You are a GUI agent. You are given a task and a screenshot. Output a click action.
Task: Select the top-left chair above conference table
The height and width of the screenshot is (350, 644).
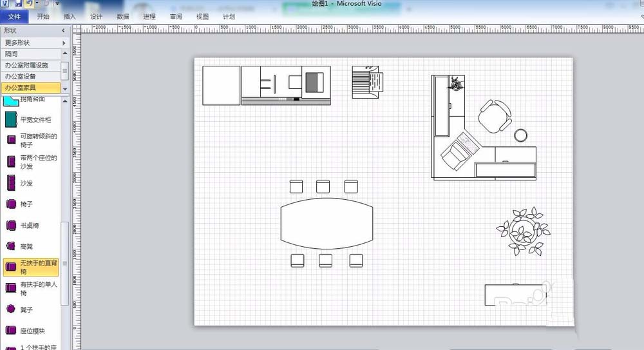(296, 186)
